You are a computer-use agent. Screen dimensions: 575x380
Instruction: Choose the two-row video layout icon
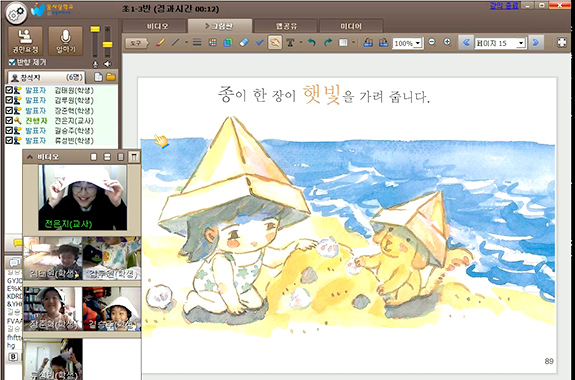107,157
